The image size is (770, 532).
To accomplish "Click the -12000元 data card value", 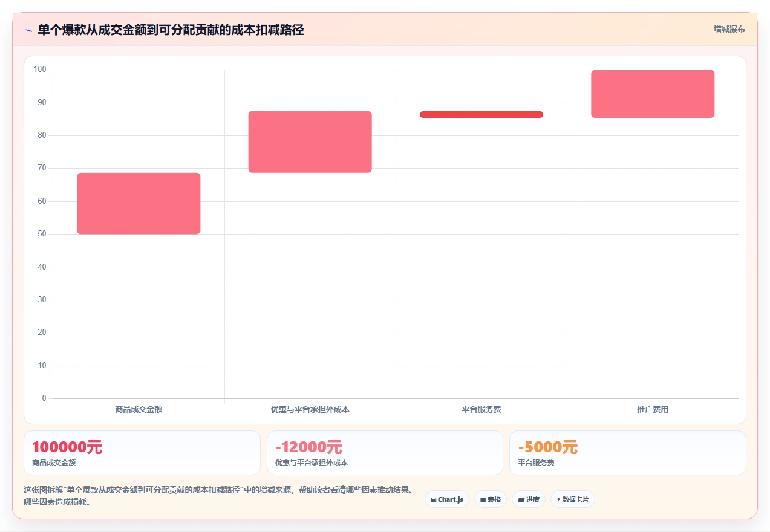I will point(308,447).
